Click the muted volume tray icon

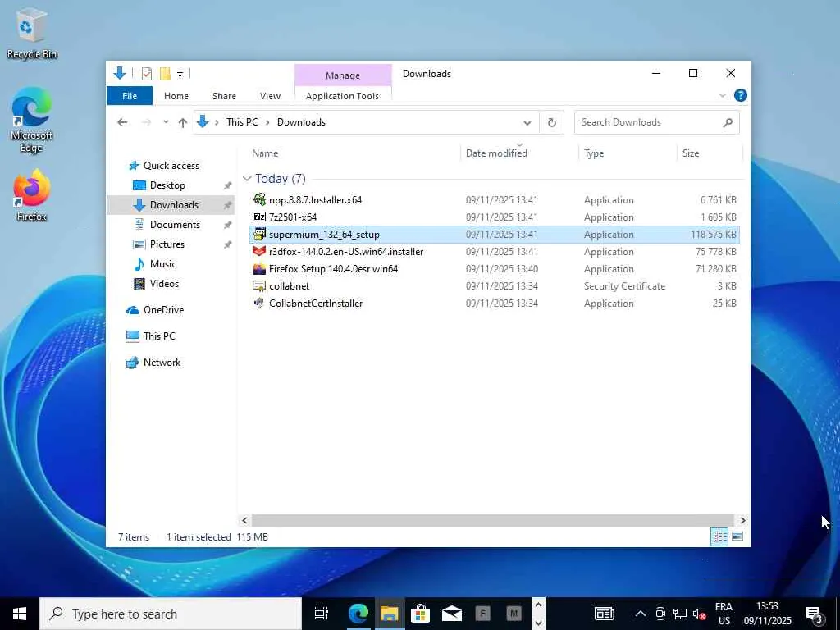pyautogui.click(x=699, y=614)
